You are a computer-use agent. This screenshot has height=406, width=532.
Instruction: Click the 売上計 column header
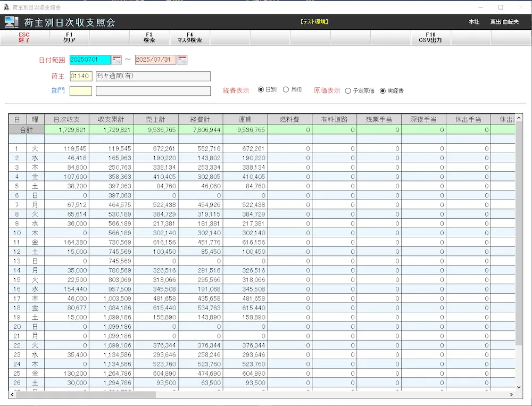(156, 119)
